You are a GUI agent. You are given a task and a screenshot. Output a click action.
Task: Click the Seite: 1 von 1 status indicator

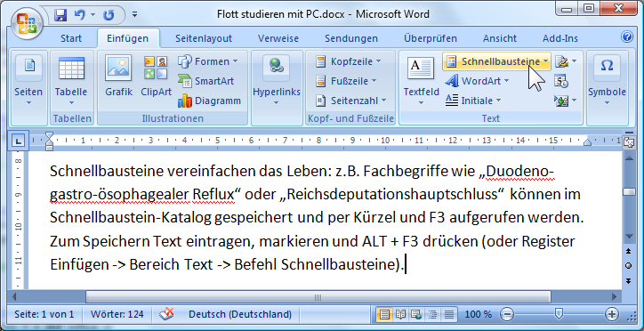[44, 315]
